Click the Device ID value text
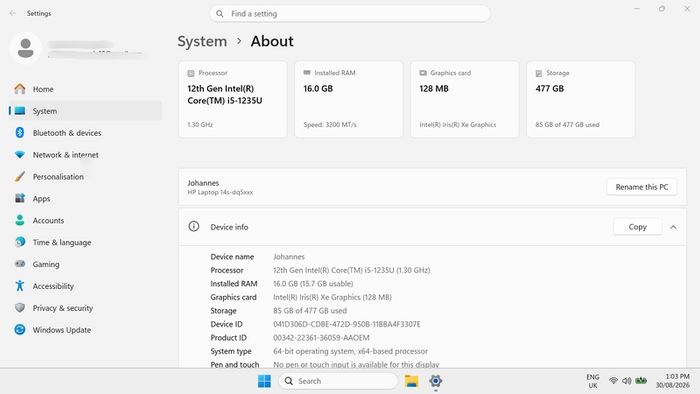 [347, 324]
